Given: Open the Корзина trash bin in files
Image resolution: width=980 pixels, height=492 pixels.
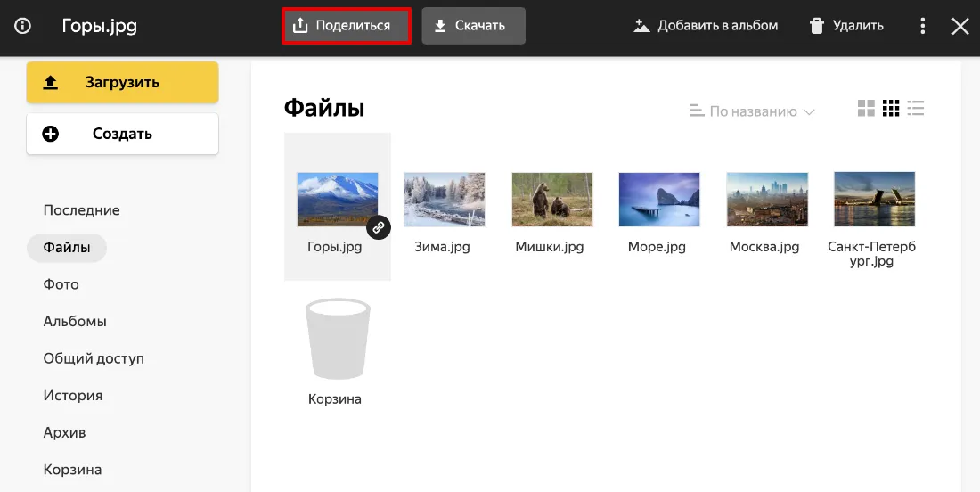Looking at the screenshot, I should pyautogui.click(x=338, y=339).
